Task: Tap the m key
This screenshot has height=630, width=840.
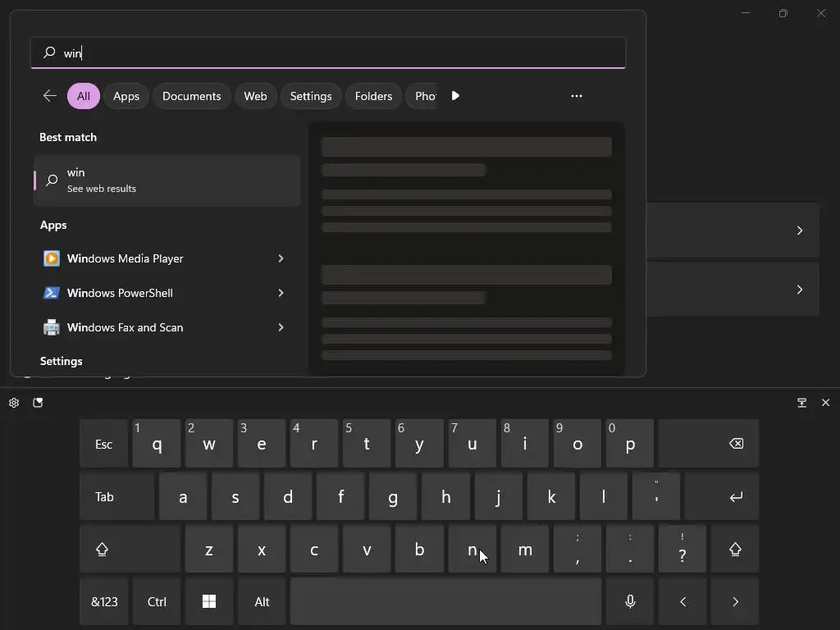Action: click(525, 549)
